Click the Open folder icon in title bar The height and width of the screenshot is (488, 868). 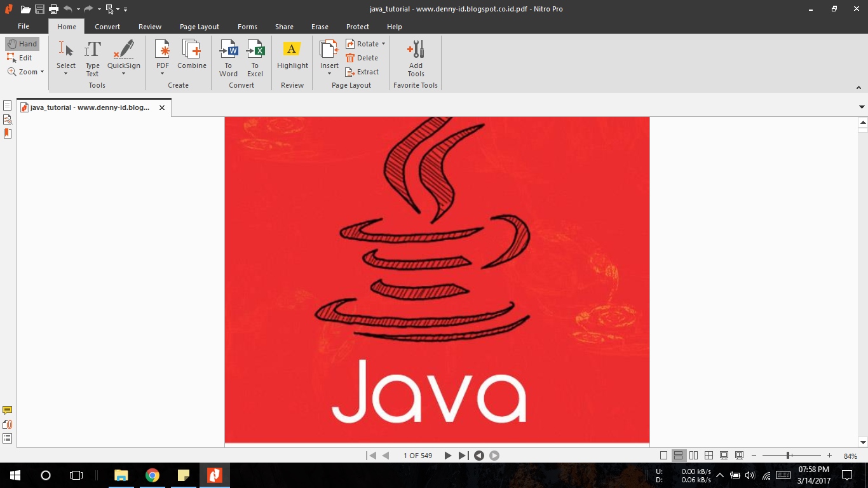[x=25, y=9]
